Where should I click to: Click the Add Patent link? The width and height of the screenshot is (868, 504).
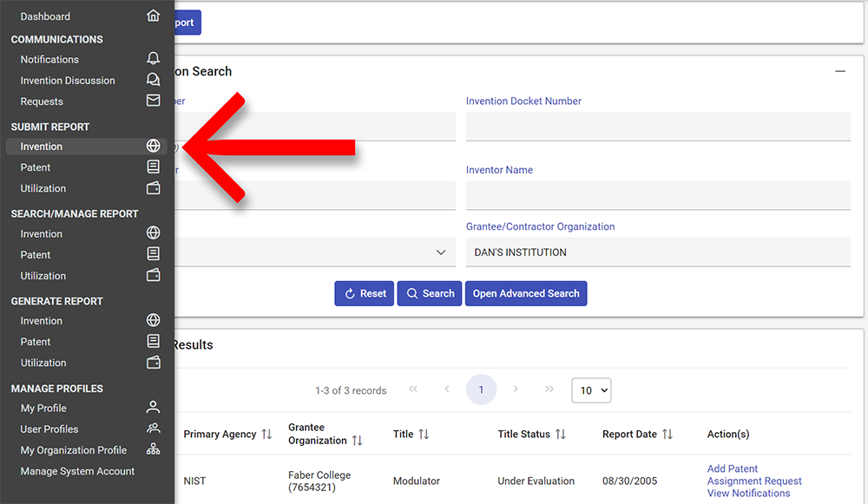tap(733, 468)
